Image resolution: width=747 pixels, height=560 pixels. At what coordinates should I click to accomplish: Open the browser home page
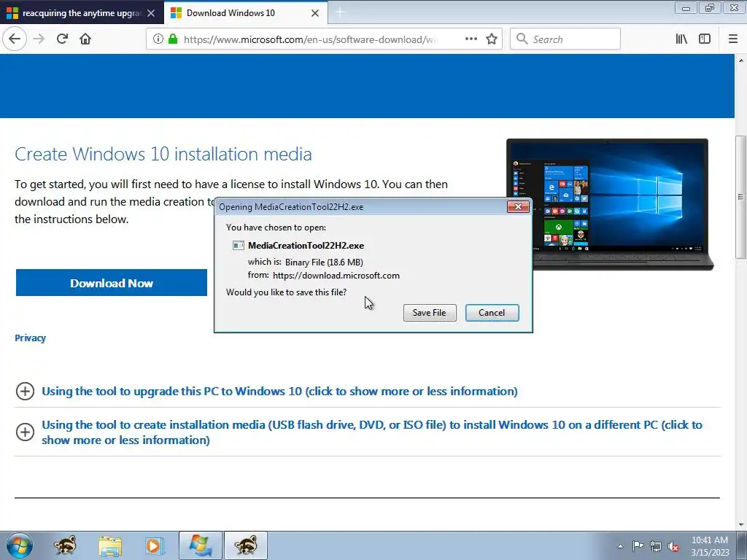click(85, 39)
